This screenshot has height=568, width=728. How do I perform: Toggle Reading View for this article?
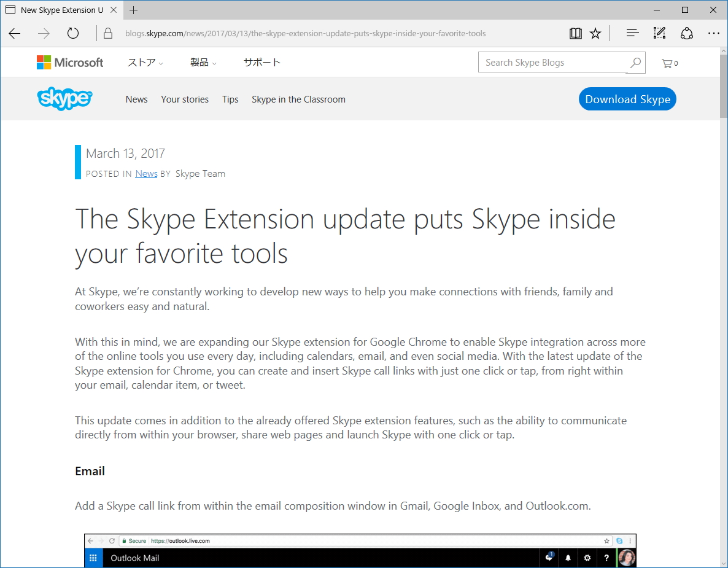tap(575, 33)
